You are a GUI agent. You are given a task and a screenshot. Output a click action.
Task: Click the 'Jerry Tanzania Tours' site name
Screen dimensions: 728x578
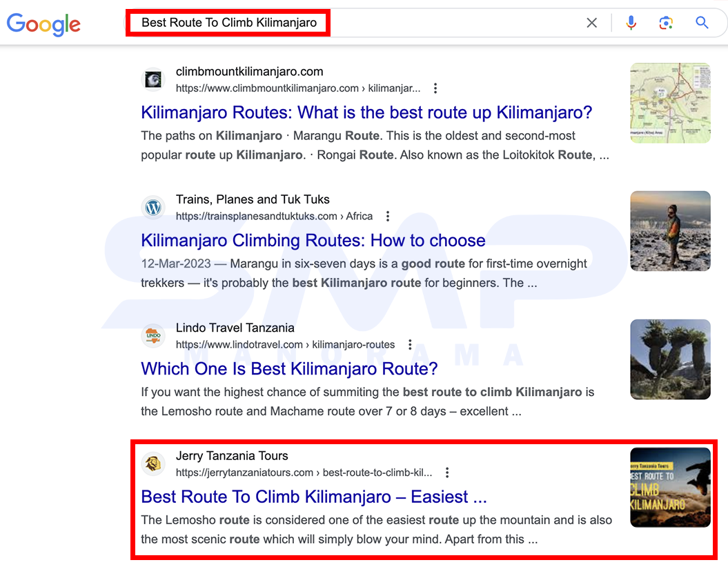[x=232, y=456]
